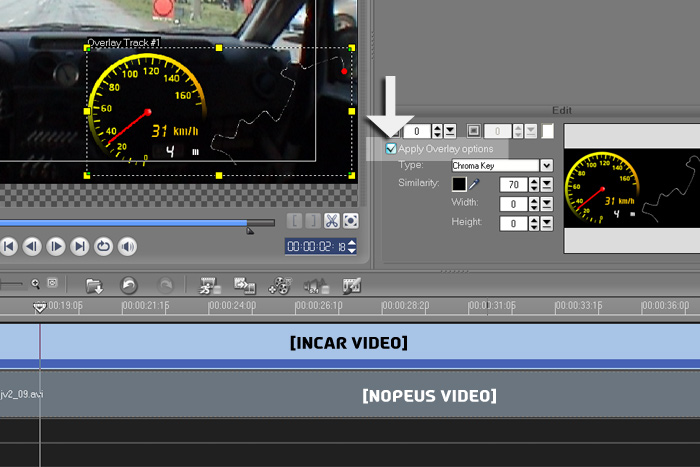Click the fit project in timeline icon
Image resolution: width=700 pixels, height=467 pixels.
52,284
